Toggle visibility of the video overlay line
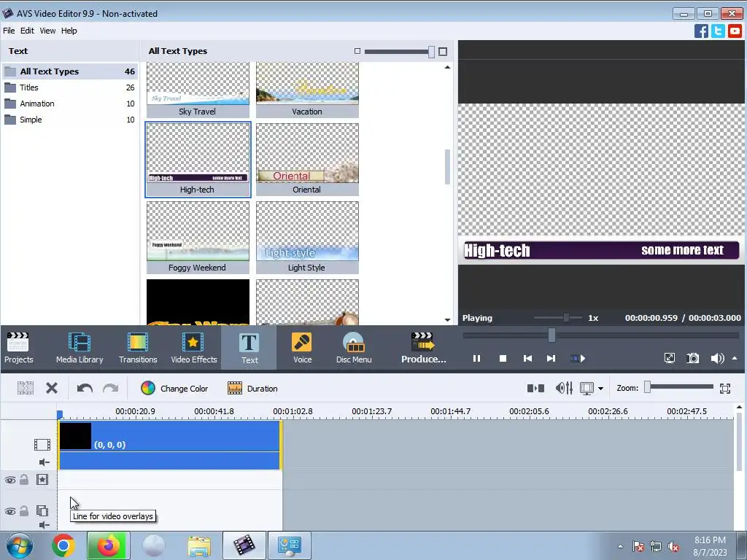The width and height of the screenshot is (747, 560). [x=10, y=511]
